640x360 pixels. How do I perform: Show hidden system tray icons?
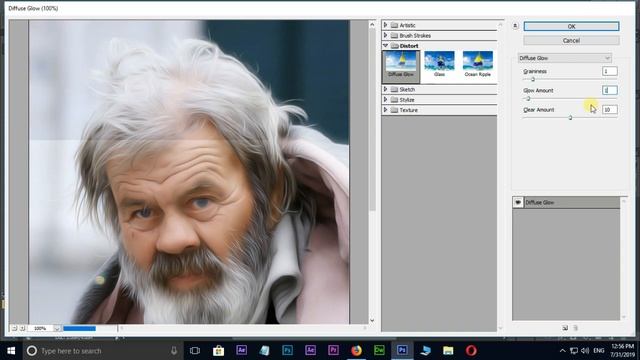tap(562, 351)
